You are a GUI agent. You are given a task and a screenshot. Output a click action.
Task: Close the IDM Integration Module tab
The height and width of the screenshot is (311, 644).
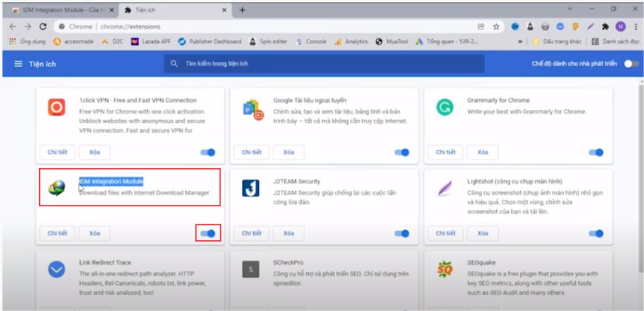point(112,10)
